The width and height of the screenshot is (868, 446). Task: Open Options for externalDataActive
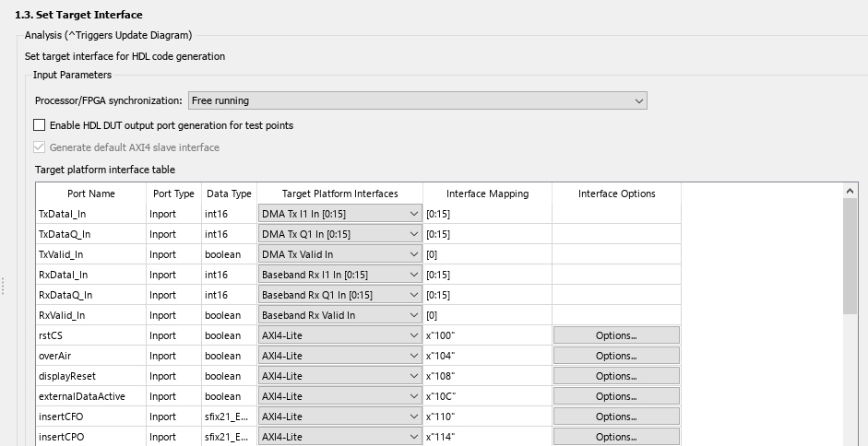point(616,396)
